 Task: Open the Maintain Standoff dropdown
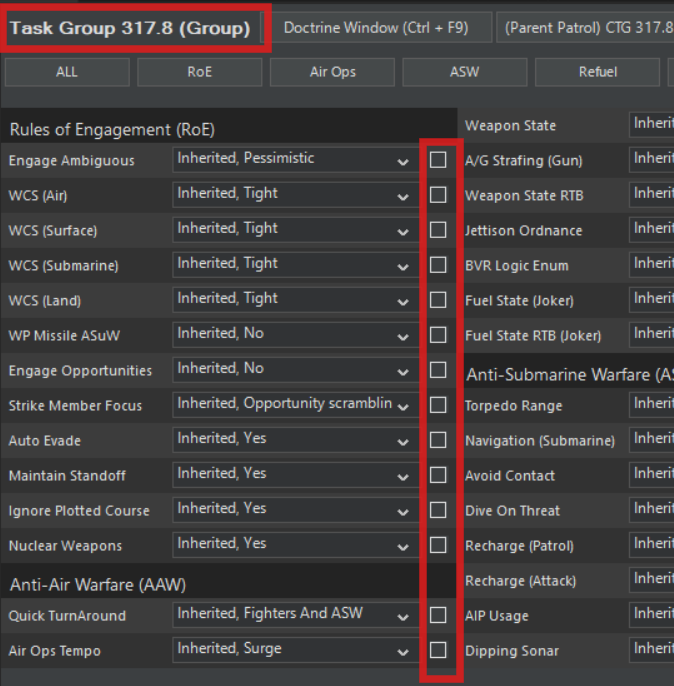295,475
